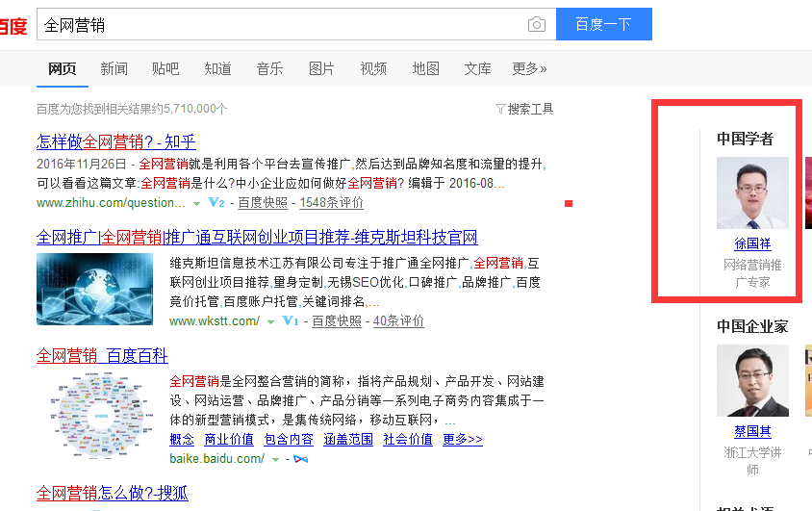This screenshot has height=511, width=812.
Task: Click the 网络营销推广专家 description text
Action: point(752,273)
